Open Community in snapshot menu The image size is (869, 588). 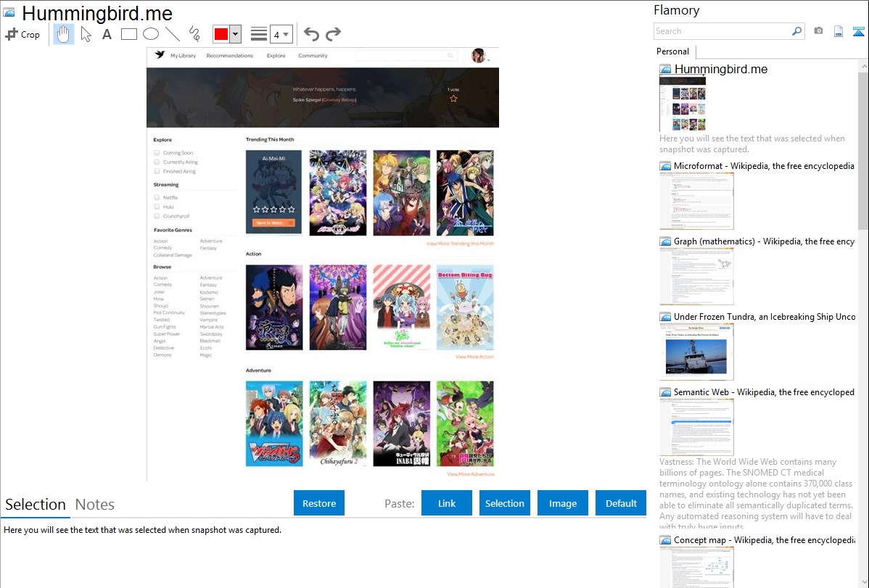313,55
